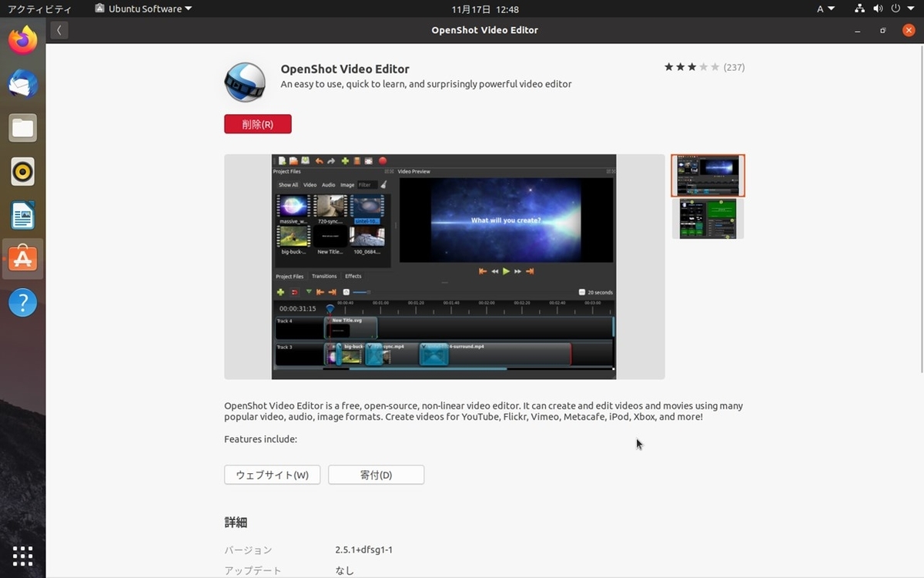The image size is (924, 578).
Task: Click the 寄付(D) donate button
Action: tap(376, 475)
